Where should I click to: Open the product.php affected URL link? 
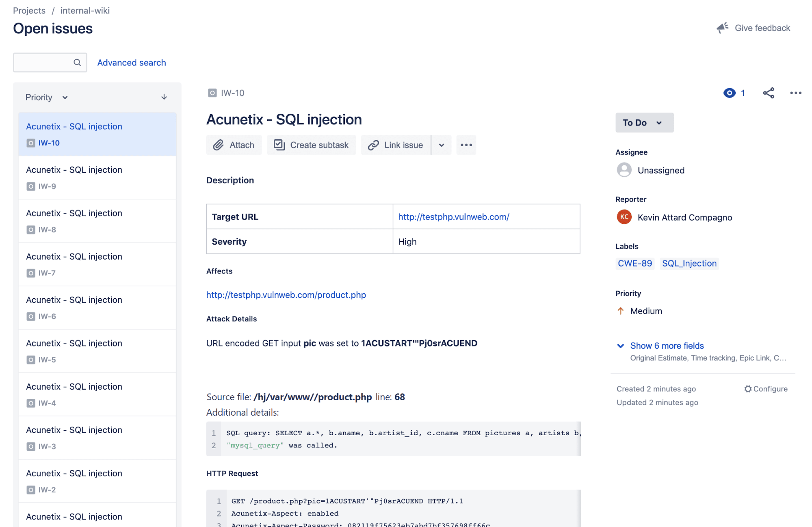[286, 295]
